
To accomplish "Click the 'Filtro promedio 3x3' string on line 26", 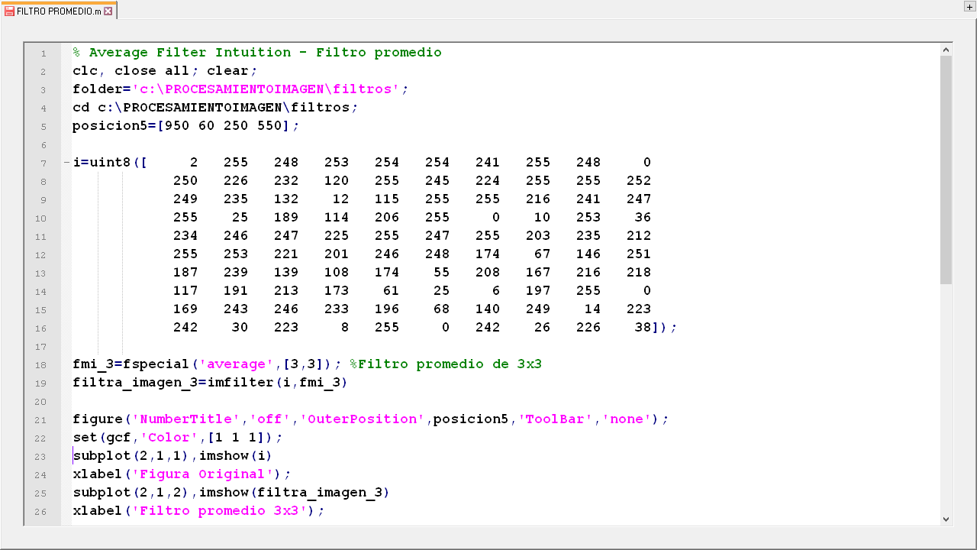I will [x=219, y=511].
